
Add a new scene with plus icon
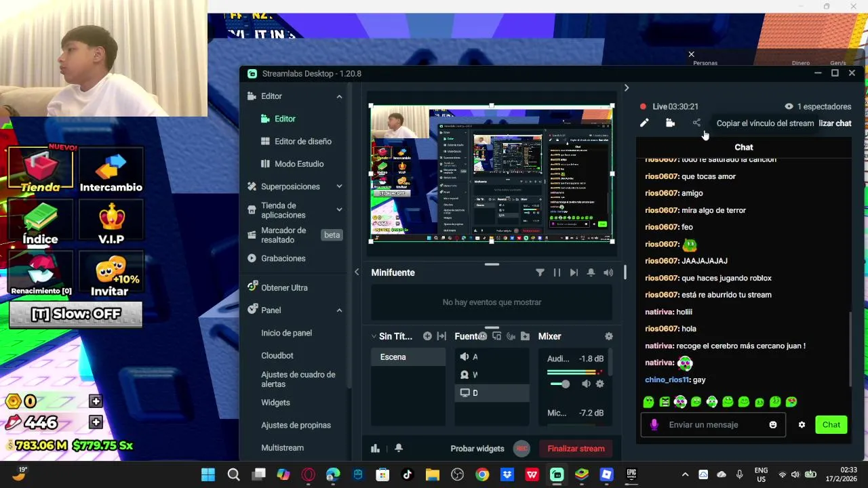pos(427,336)
